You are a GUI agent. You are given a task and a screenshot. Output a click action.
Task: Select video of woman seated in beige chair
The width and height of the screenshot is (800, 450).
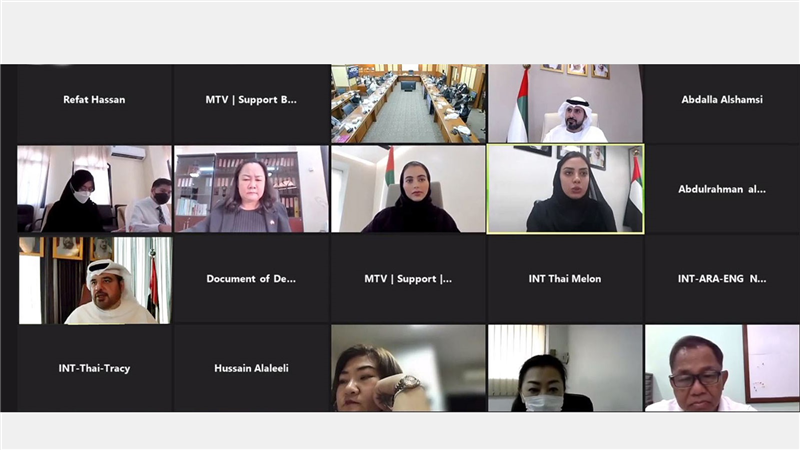point(408,189)
